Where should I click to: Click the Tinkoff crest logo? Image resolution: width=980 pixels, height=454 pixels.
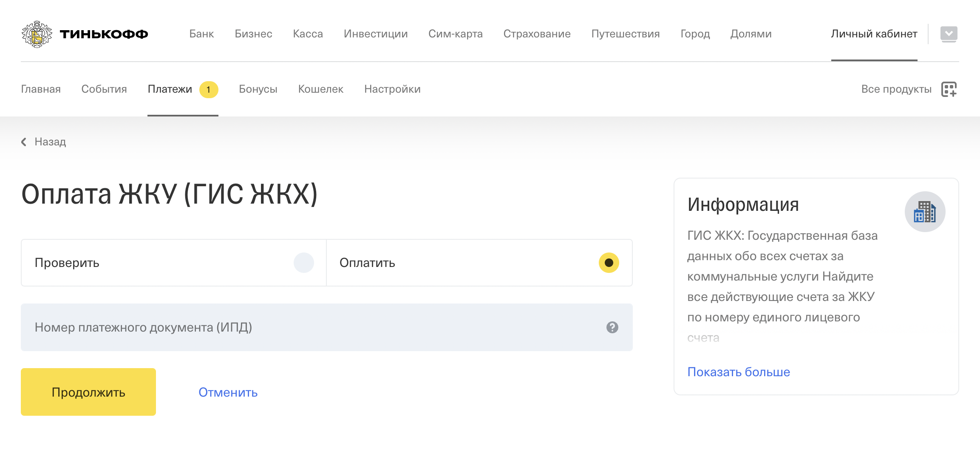[37, 34]
